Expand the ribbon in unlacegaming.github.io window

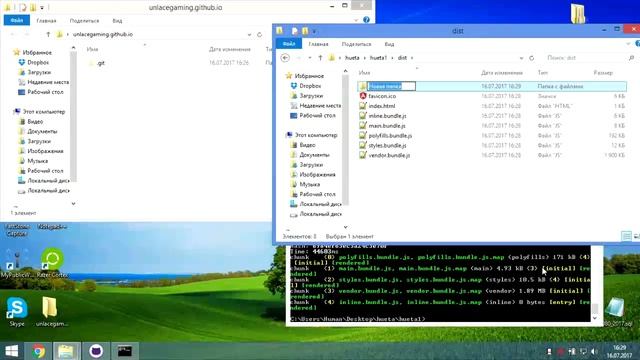point(356,20)
